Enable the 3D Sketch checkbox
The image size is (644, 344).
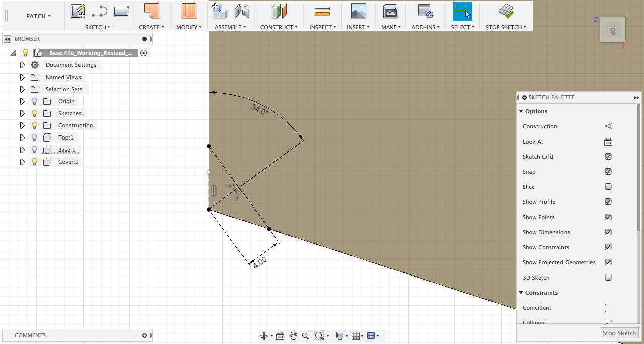[608, 278]
